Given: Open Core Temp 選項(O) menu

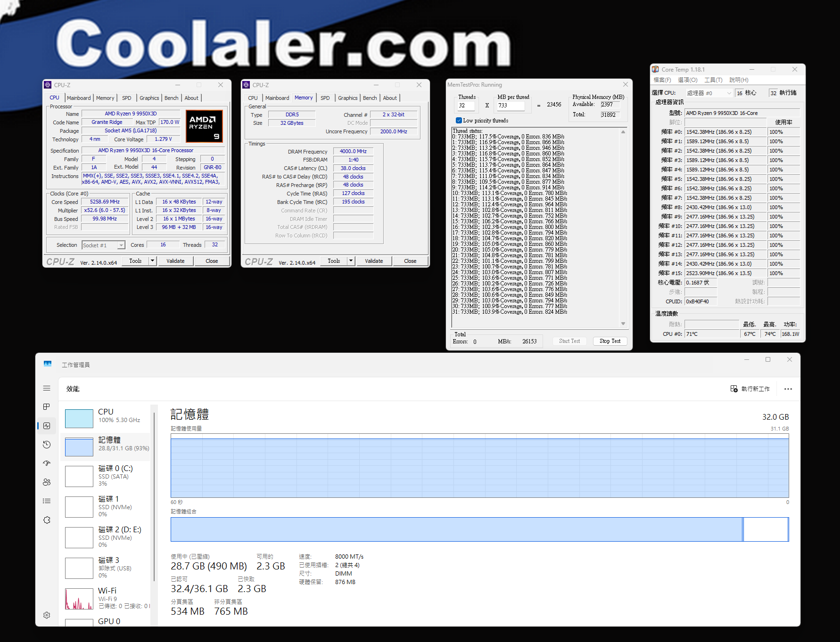Looking at the screenshot, I should click(688, 80).
